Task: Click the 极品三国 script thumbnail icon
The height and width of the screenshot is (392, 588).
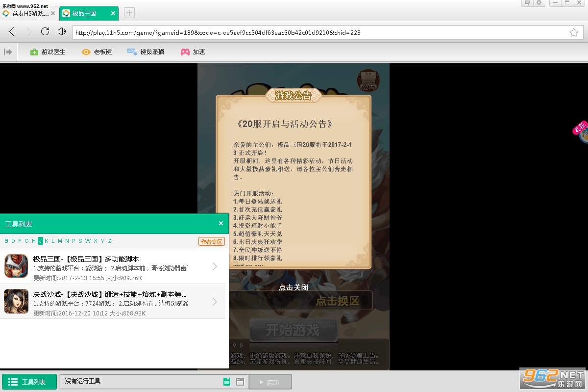Action: (16, 266)
